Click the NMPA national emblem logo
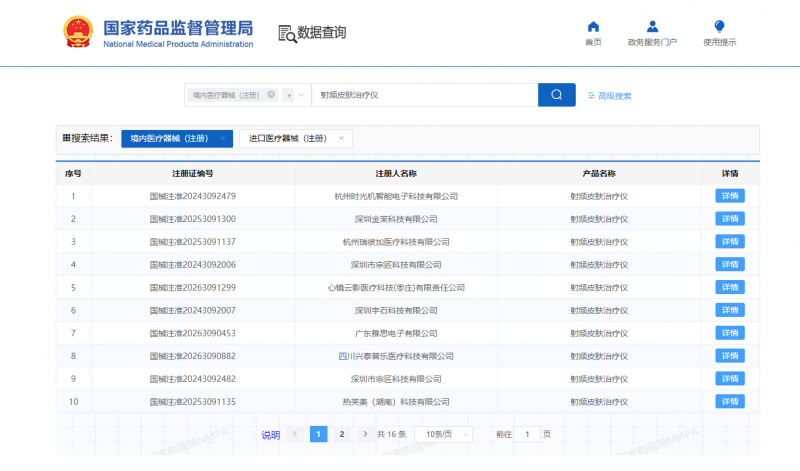Screen dimensions: 800x471 click(78, 32)
